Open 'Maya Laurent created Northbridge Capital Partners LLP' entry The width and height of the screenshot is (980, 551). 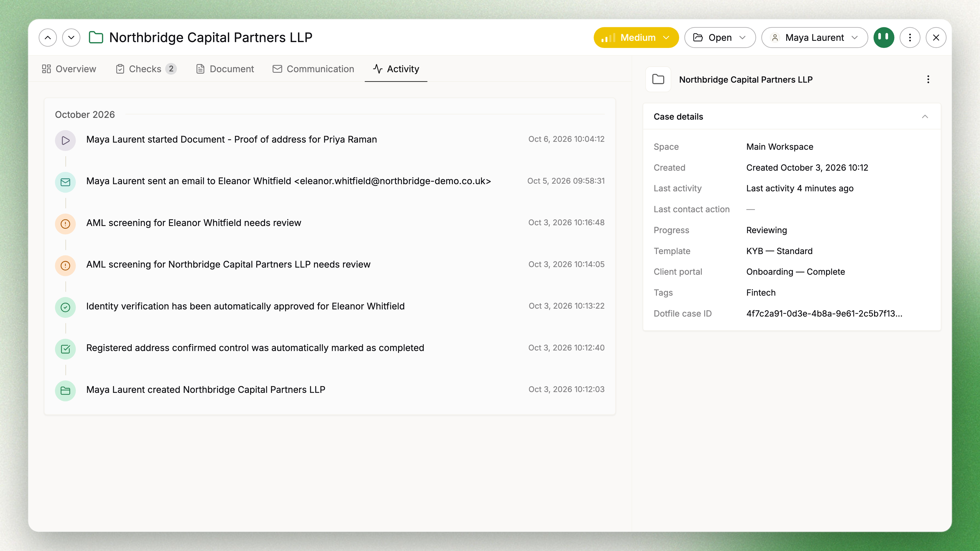click(x=205, y=390)
